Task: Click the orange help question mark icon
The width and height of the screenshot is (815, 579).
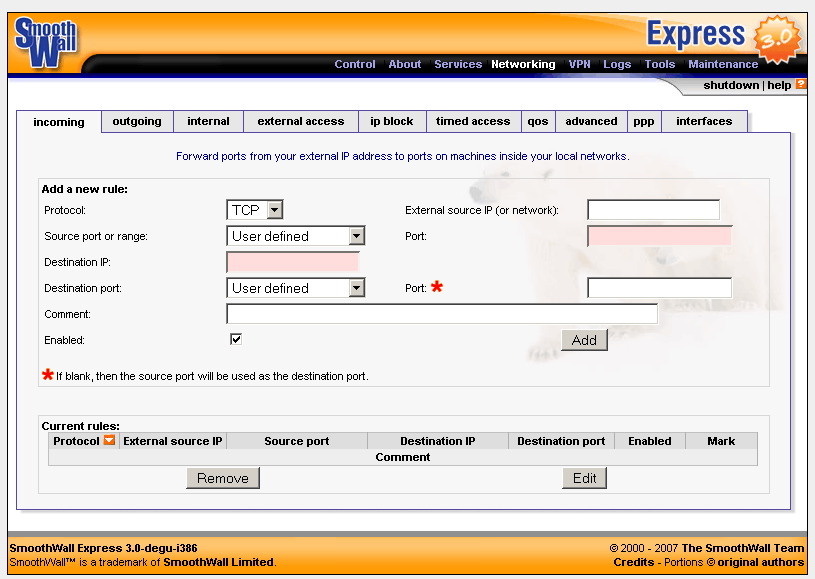Action: tap(800, 84)
